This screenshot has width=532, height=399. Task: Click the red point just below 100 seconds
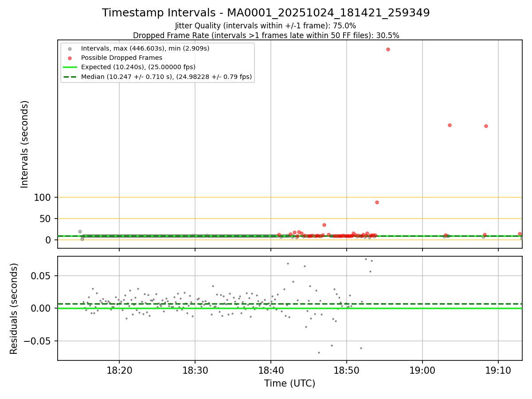point(377,202)
